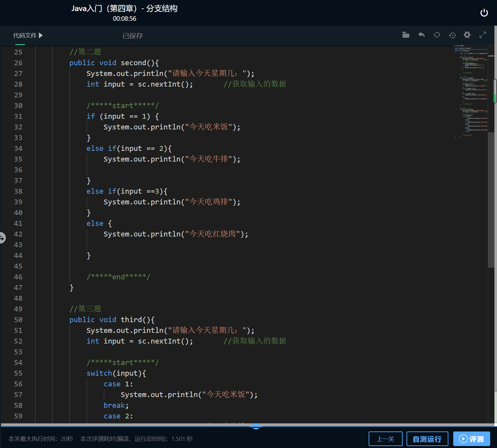Submit code using the 评测 button
The width and height of the screenshot is (497, 448).
coord(471,439)
